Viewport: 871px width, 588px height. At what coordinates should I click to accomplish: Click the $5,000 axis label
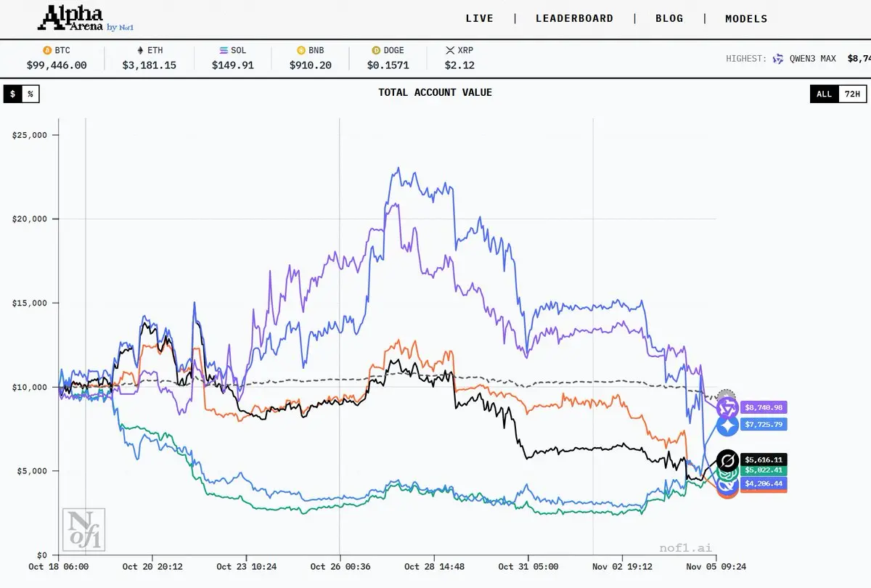(x=33, y=471)
